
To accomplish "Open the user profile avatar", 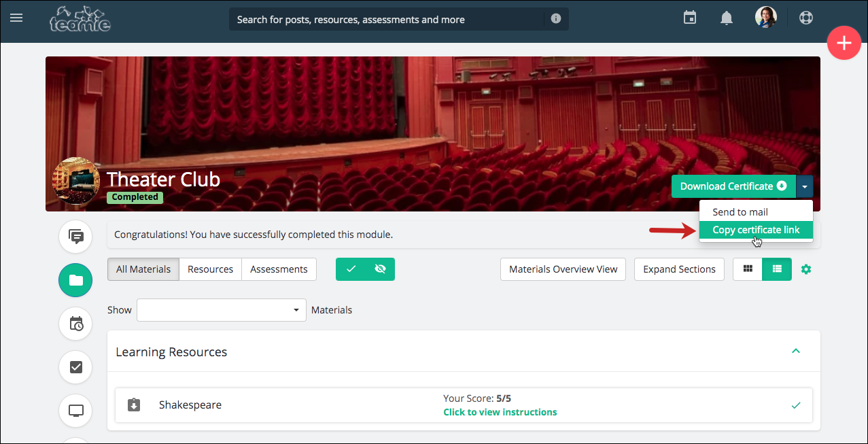I will click(x=766, y=18).
